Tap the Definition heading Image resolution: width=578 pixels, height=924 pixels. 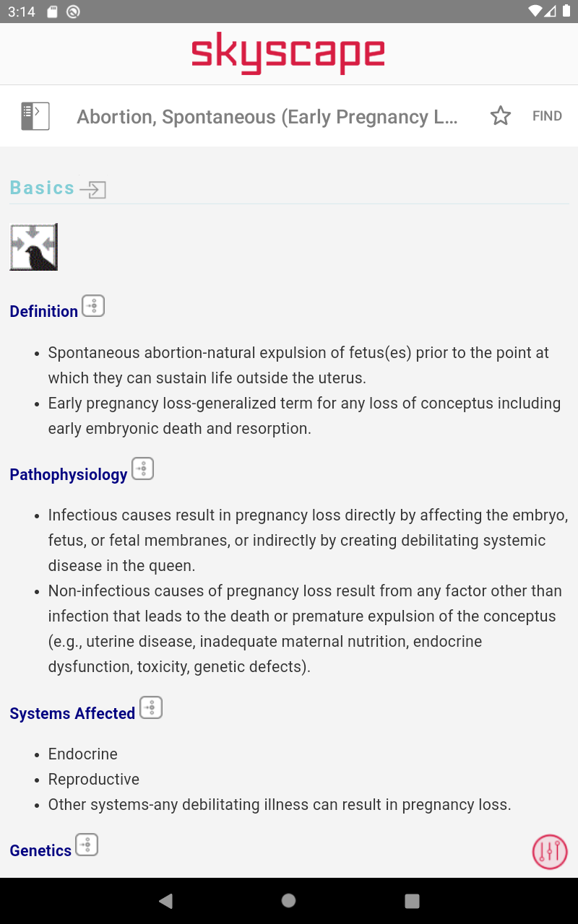(44, 311)
